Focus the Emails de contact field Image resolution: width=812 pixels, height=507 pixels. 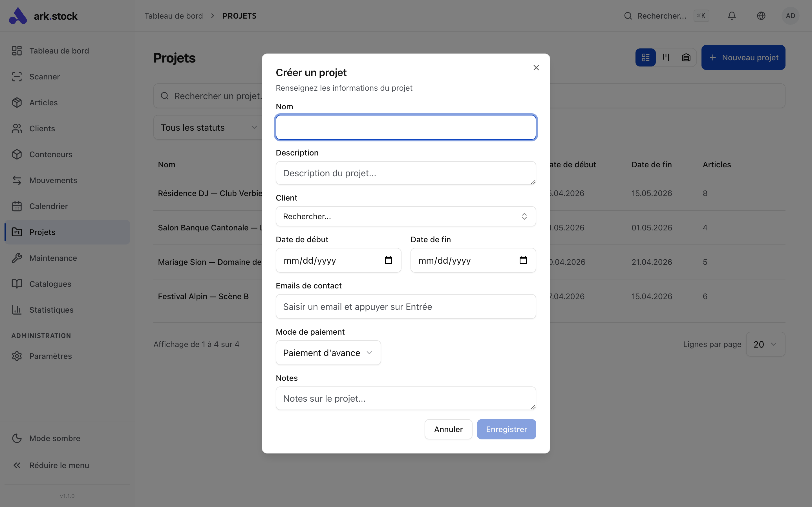point(405,306)
